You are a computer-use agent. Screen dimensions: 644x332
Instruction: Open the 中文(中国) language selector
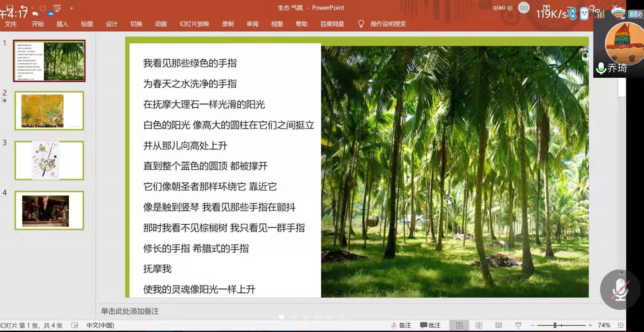pyautogui.click(x=100, y=325)
